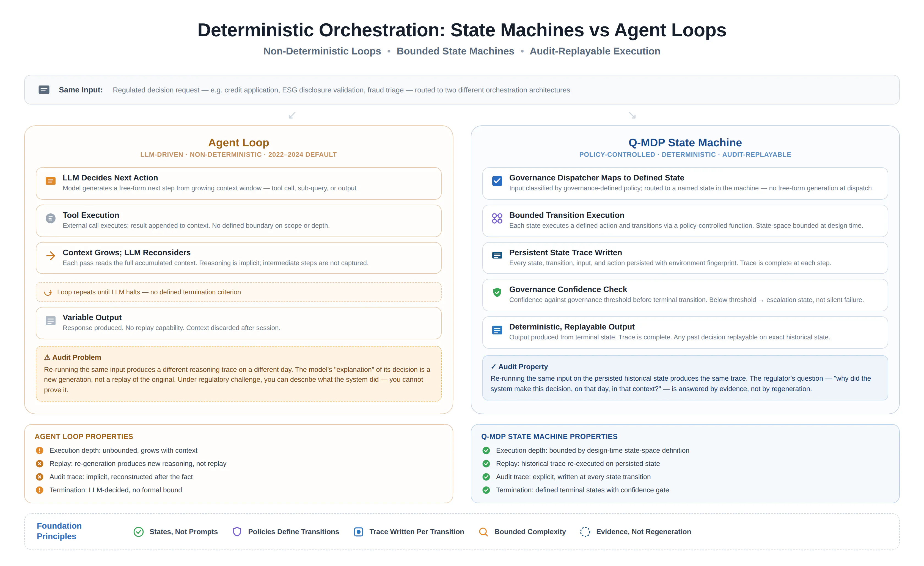
Task: Click the green check beside States, Not Prompts
Action: [x=139, y=532]
